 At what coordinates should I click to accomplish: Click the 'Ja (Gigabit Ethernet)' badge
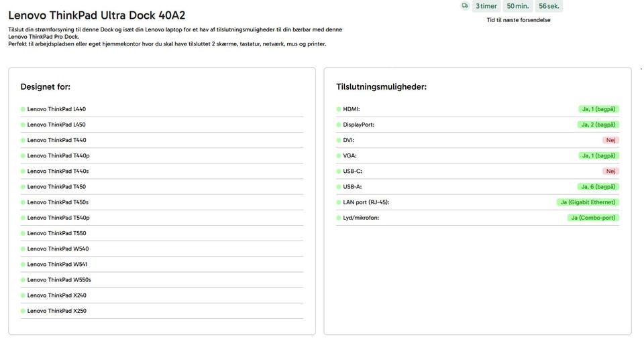(x=588, y=202)
